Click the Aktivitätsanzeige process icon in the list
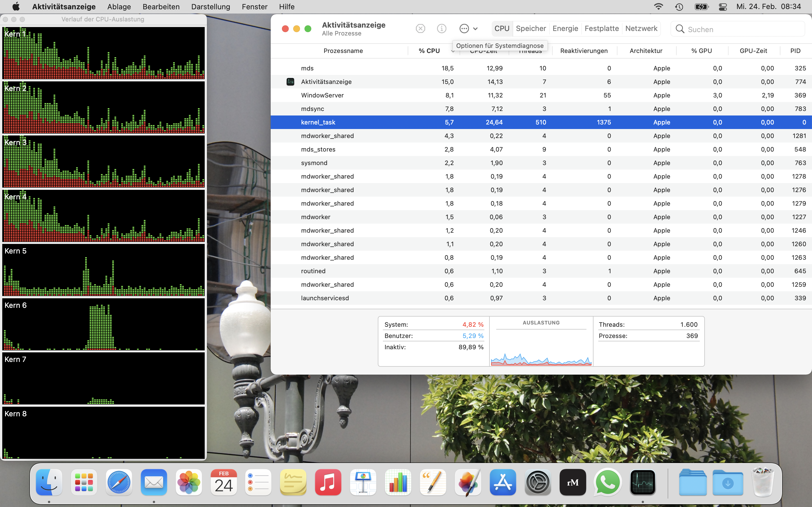The height and width of the screenshot is (507, 812). (290, 82)
